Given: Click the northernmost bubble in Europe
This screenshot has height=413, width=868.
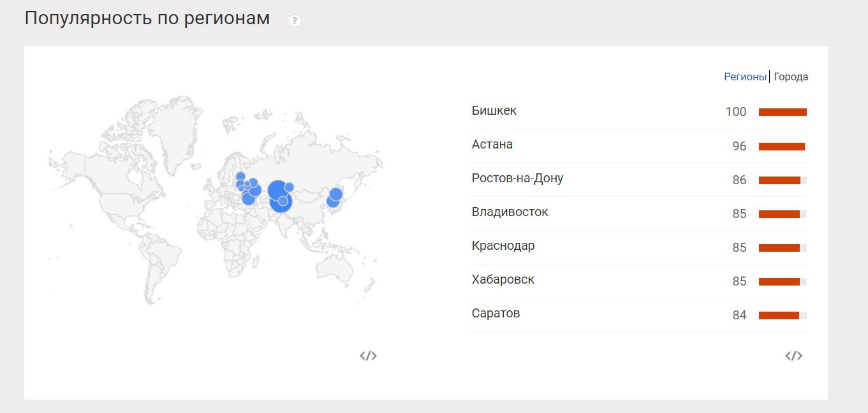Looking at the screenshot, I should [240, 177].
